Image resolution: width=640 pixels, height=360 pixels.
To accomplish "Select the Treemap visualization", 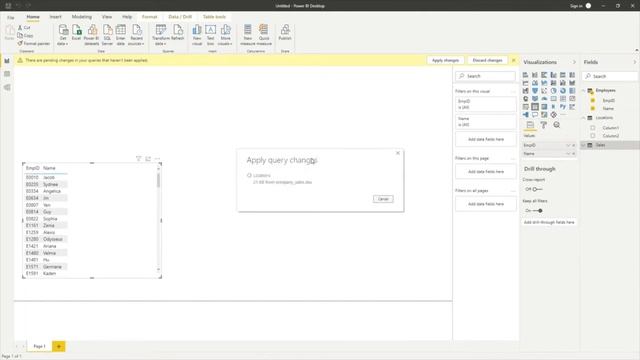I will coord(572,91).
